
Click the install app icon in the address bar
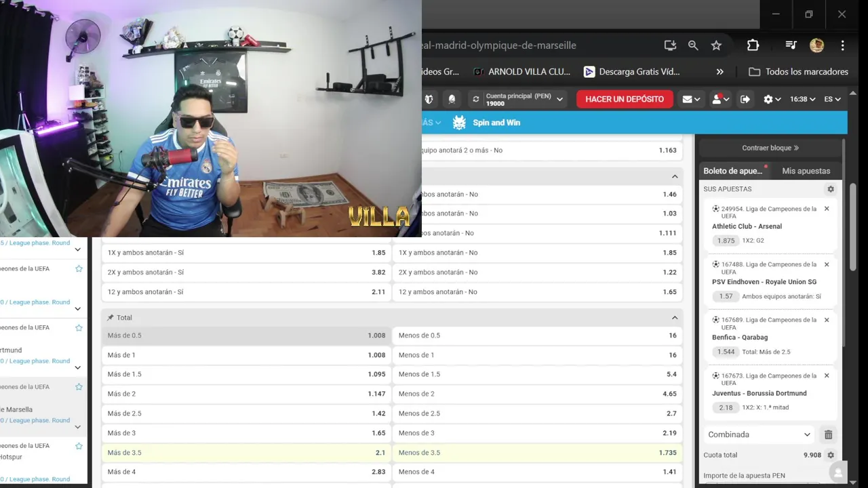point(670,45)
